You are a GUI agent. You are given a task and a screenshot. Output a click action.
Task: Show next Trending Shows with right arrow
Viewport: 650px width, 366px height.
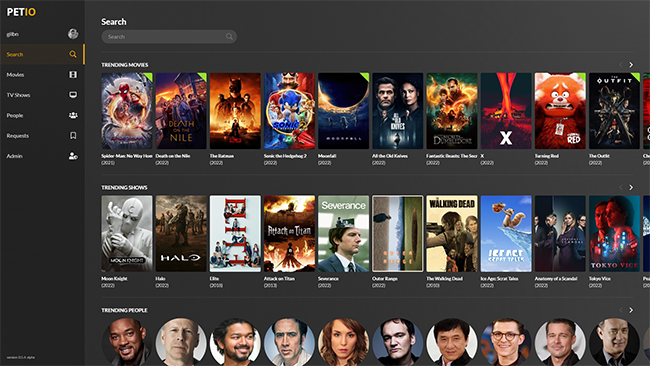[x=631, y=187]
